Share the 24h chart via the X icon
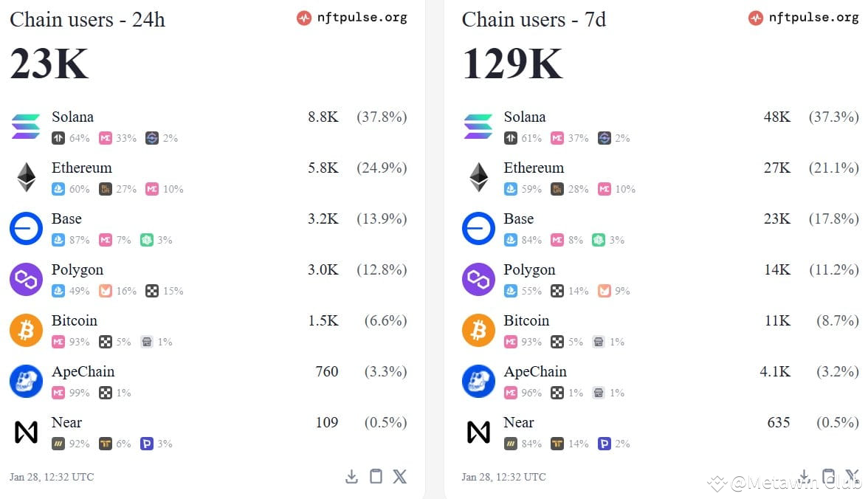868x499 pixels. pyautogui.click(x=399, y=477)
